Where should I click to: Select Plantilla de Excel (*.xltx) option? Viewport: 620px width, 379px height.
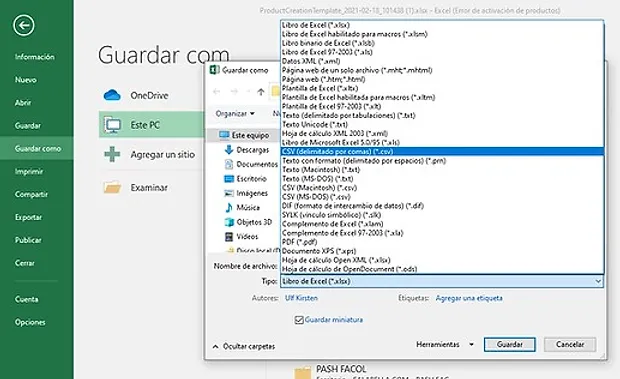(442, 89)
